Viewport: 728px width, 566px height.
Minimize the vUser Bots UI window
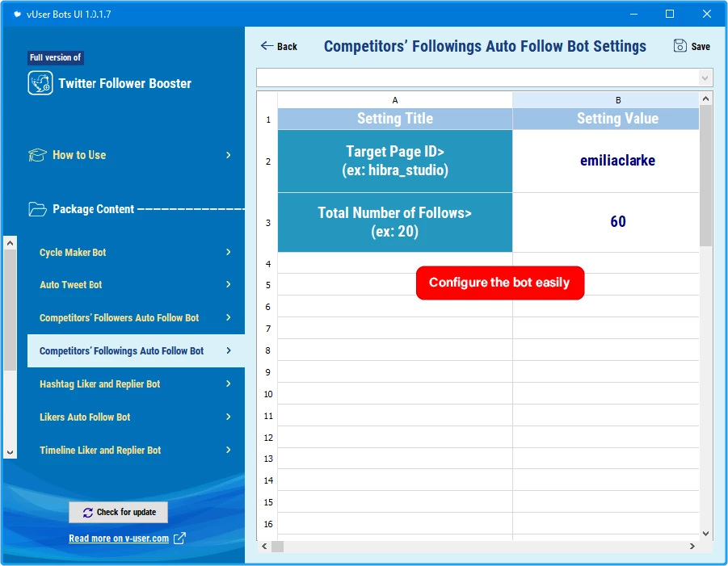(x=633, y=14)
